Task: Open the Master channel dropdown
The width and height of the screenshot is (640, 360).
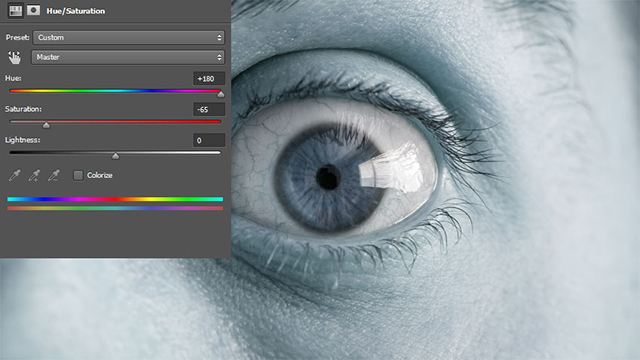Action: tap(128, 57)
